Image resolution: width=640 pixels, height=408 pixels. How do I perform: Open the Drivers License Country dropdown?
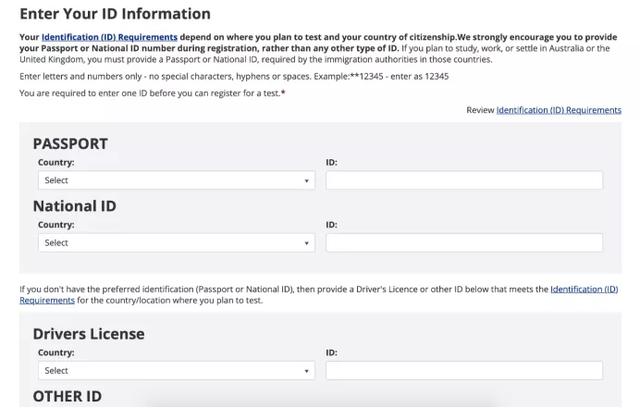176,371
